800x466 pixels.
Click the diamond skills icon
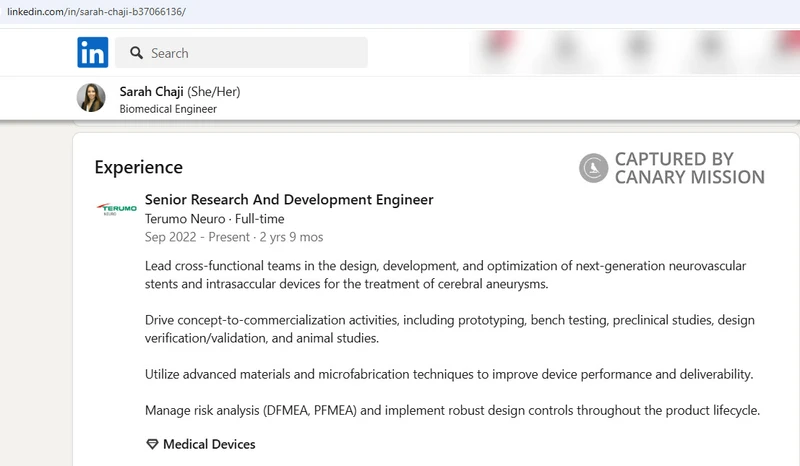point(152,444)
